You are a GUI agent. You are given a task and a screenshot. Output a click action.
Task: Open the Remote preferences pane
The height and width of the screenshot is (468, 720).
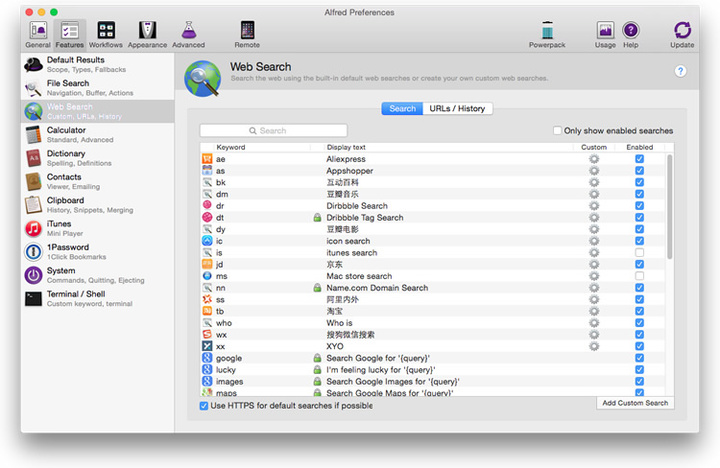247,32
